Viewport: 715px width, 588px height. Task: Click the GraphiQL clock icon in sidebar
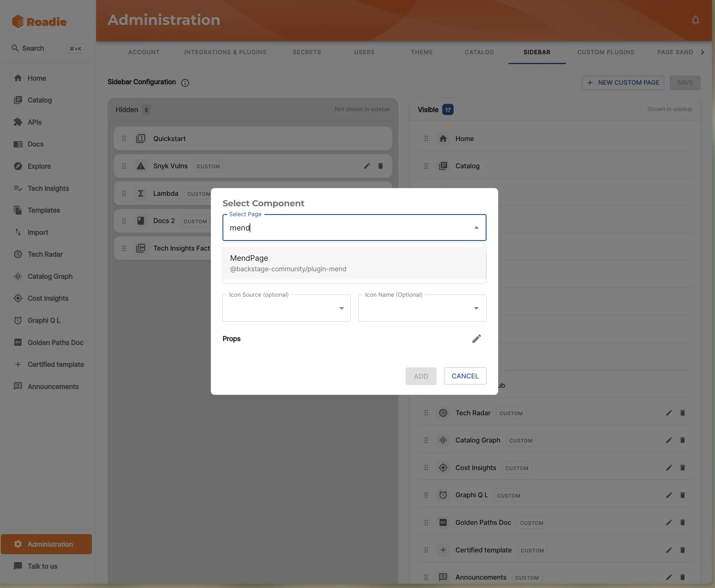tap(18, 320)
